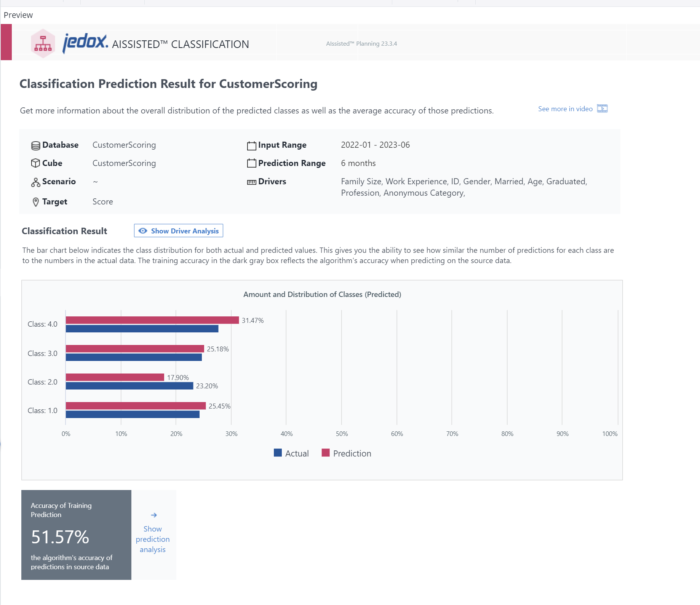Click the Accuracy of Training Prediction box

[x=76, y=535]
